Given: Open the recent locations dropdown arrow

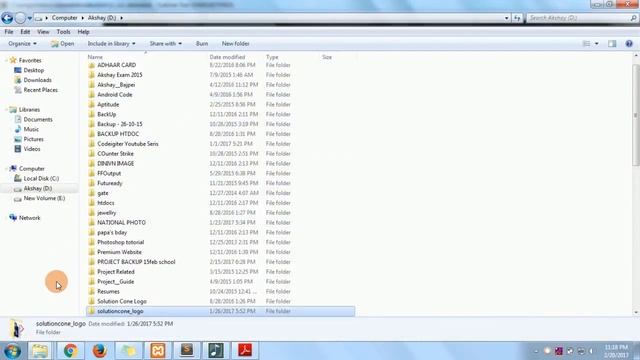Looking at the screenshot, I should click(x=29, y=18).
